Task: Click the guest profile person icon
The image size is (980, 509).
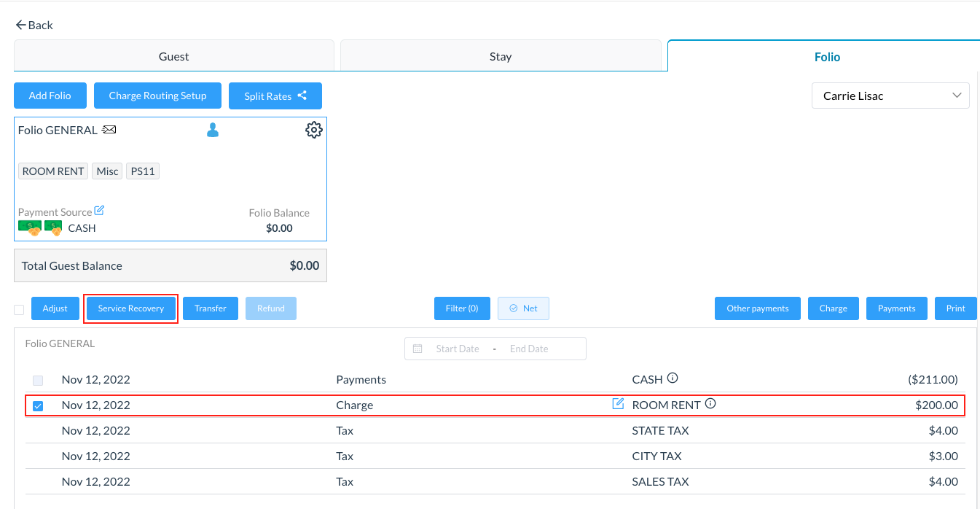Action: pyautogui.click(x=212, y=130)
